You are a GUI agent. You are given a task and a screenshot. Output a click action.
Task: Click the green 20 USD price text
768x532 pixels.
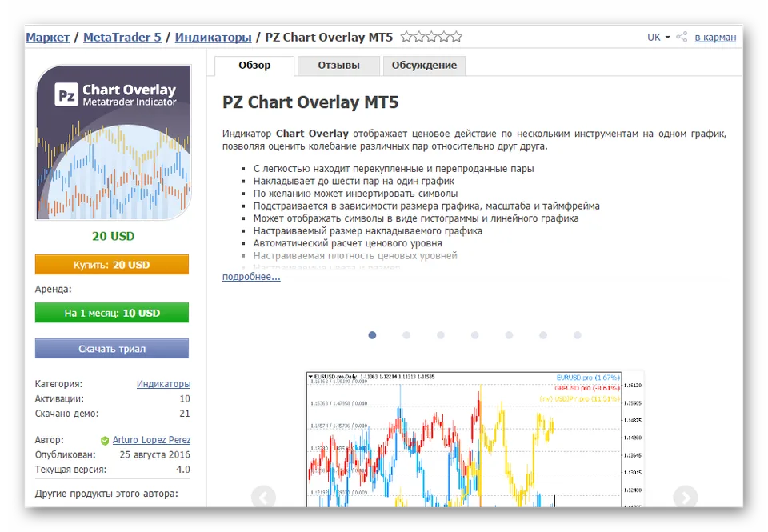click(113, 236)
